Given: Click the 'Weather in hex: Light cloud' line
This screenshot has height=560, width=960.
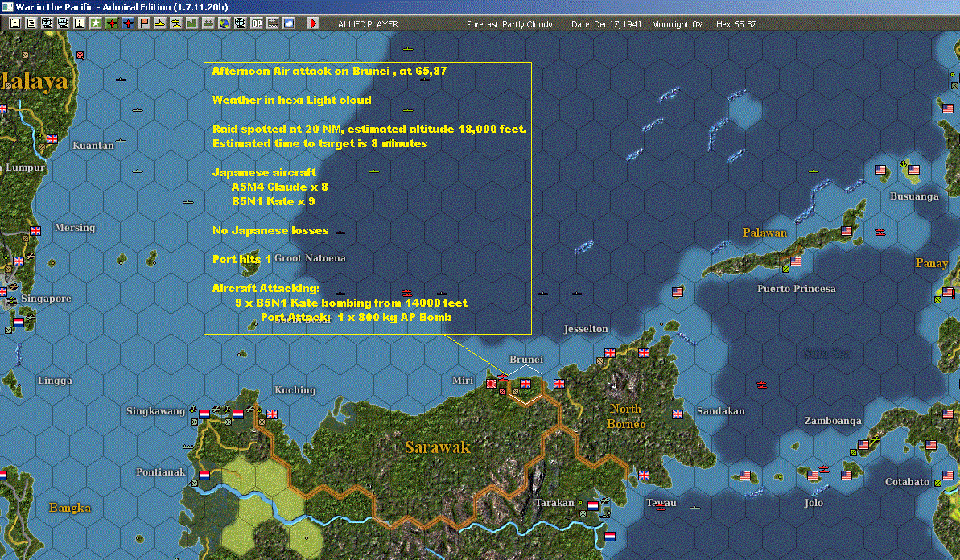Looking at the screenshot, I should [291, 100].
